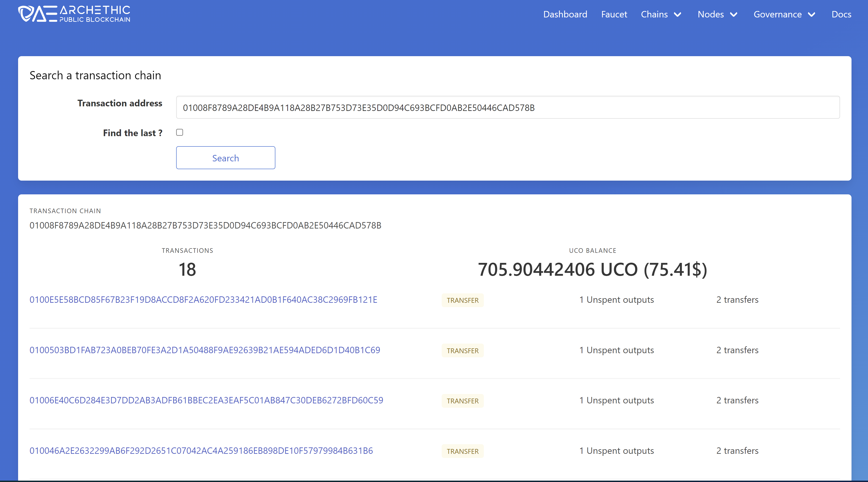Image resolution: width=868 pixels, height=482 pixels.
Task: Click the first TRANSFER badge
Action: pos(462,300)
